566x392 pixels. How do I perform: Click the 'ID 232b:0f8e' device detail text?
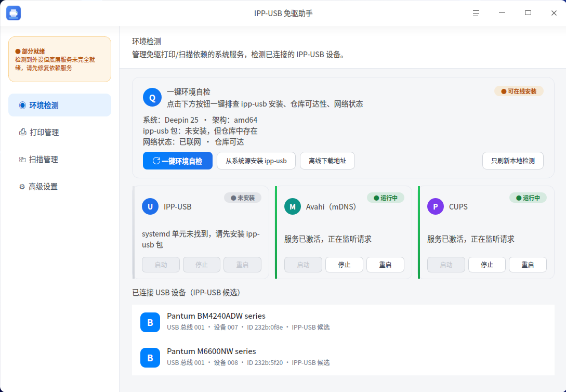coord(265,328)
